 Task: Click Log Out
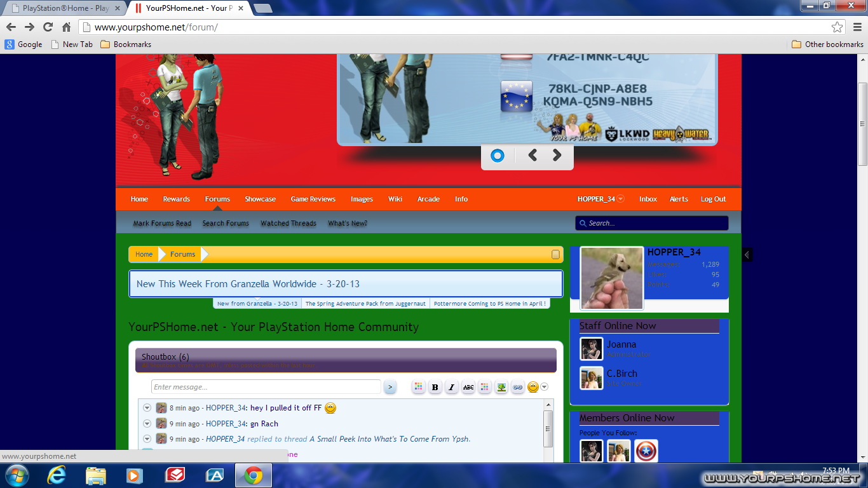pyautogui.click(x=713, y=199)
